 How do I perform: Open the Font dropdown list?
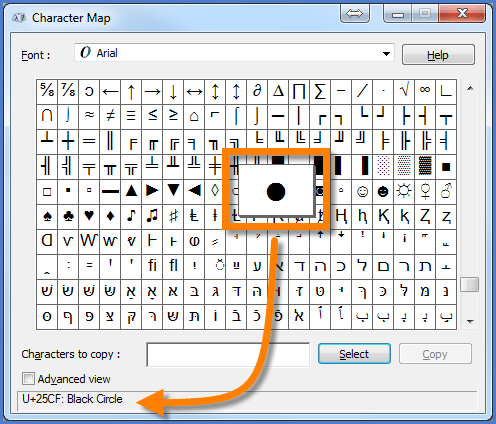point(386,53)
